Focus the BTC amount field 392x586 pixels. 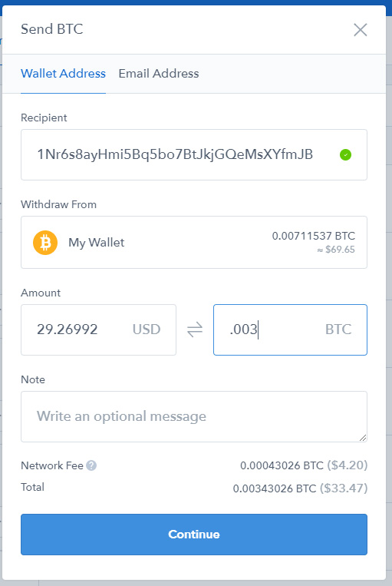click(290, 329)
